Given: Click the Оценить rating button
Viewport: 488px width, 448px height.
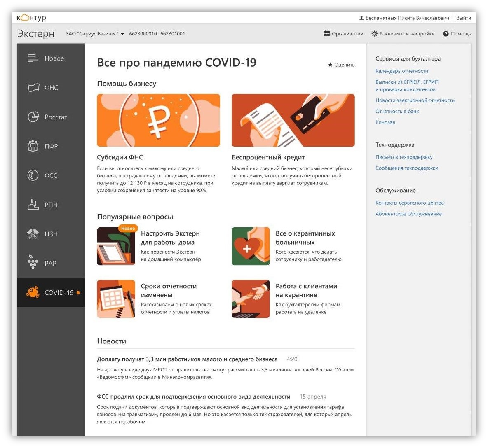Looking at the screenshot, I should click(x=341, y=65).
